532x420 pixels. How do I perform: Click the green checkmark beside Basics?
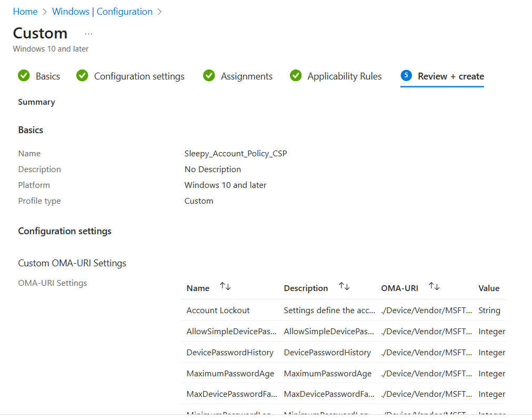coord(24,76)
